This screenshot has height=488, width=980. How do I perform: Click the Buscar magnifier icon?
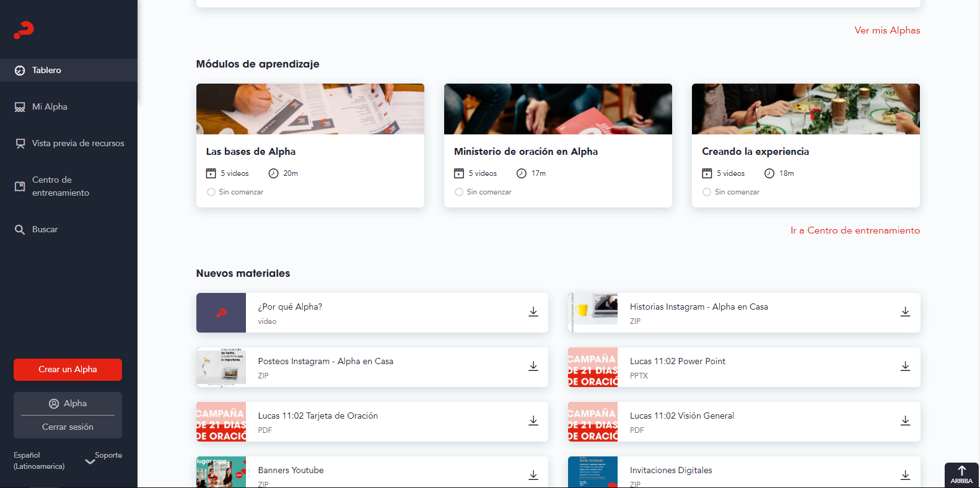pyautogui.click(x=20, y=230)
